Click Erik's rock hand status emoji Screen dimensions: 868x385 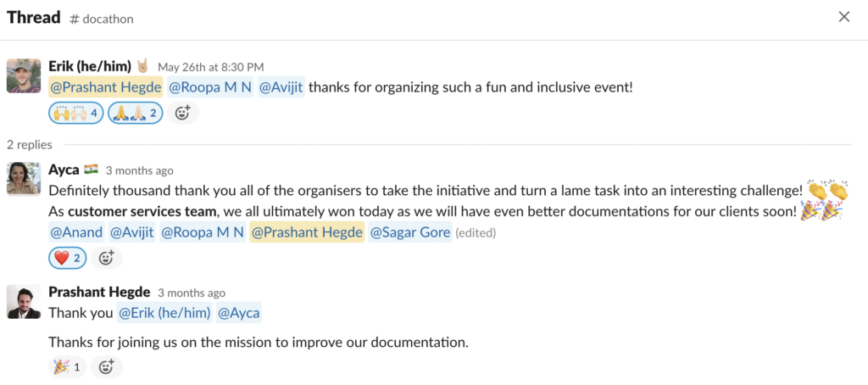[x=142, y=67]
